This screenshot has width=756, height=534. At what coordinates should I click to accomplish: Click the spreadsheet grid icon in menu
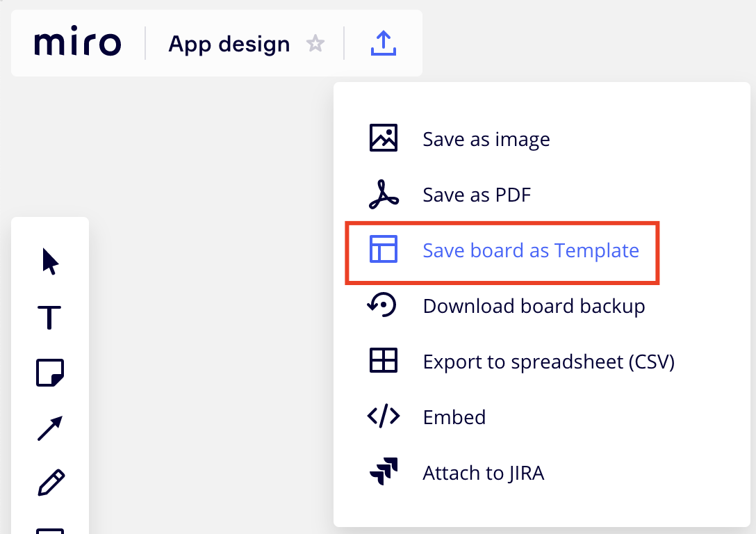click(x=383, y=361)
